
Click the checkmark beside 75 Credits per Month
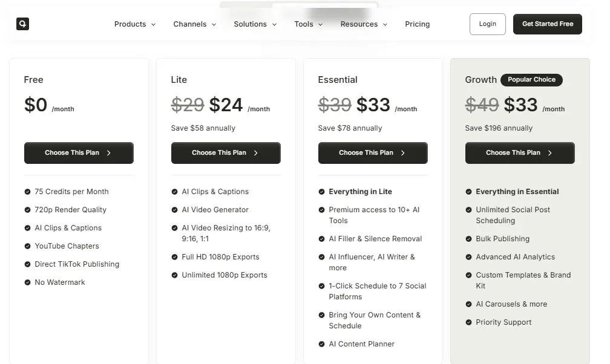(x=27, y=192)
